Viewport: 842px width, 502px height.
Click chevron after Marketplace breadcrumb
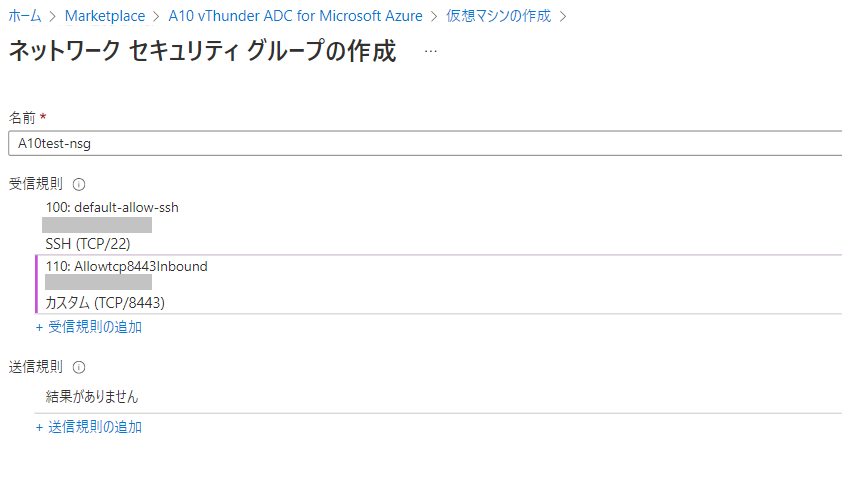tap(156, 16)
